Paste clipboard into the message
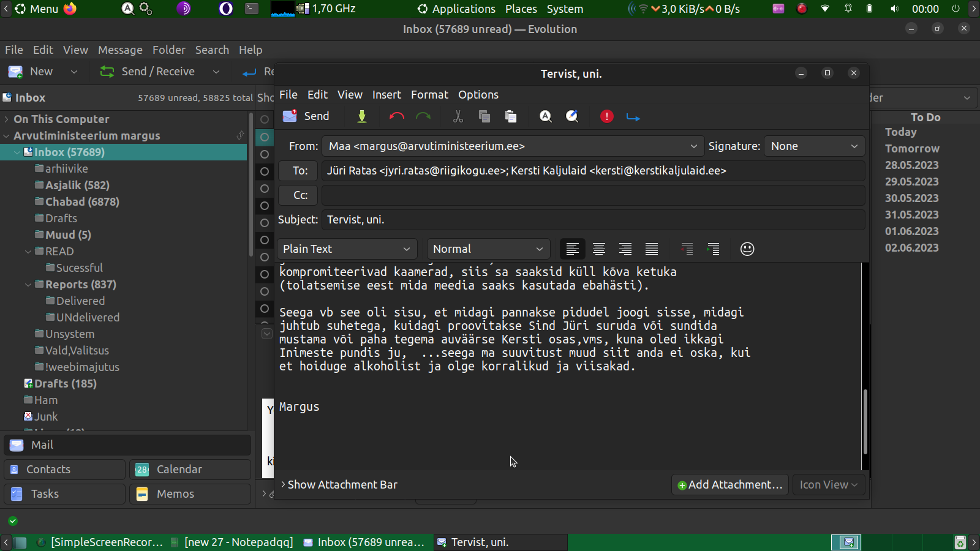The width and height of the screenshot is (980, 551). coord(511,116)
